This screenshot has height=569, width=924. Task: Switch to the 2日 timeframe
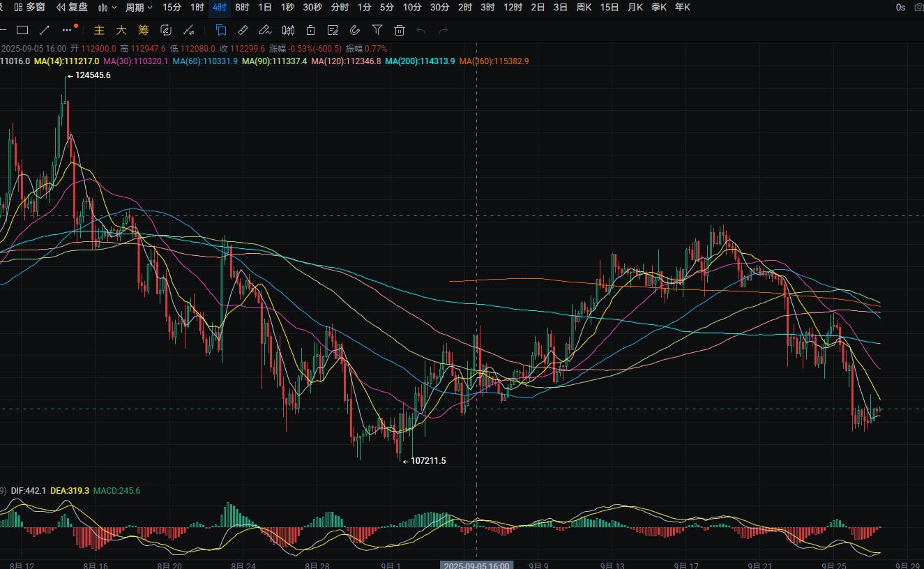coord(538,8)
